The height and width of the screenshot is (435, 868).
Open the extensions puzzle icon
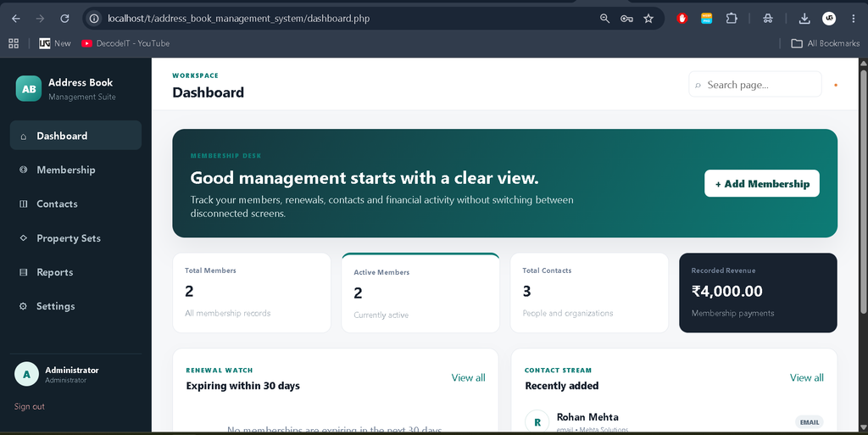point(732,19)
